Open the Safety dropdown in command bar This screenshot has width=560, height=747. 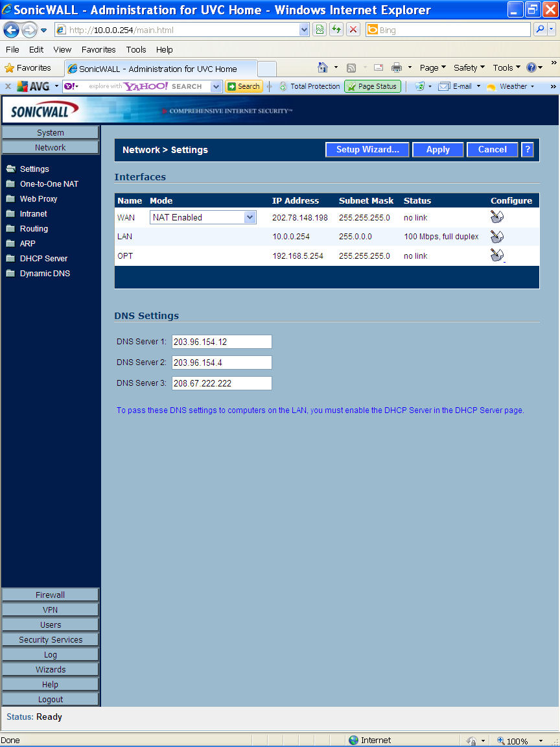coord(469,67)
